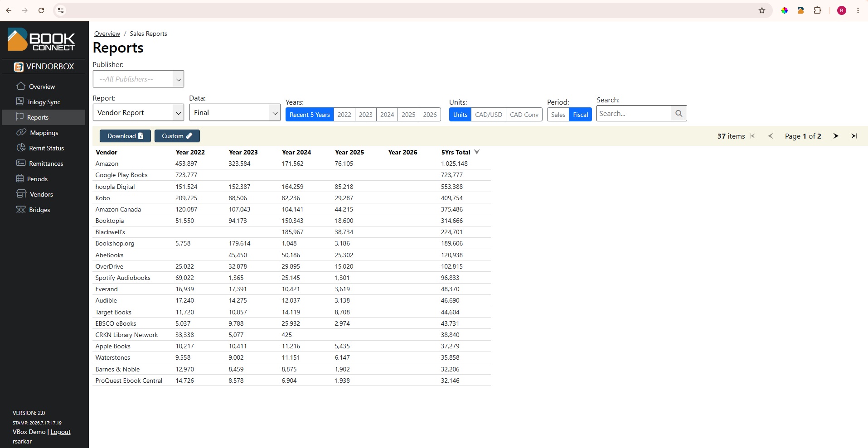868x448 pixels.
Task: Sort table by Year 2022 header
Action: (190, 152)
